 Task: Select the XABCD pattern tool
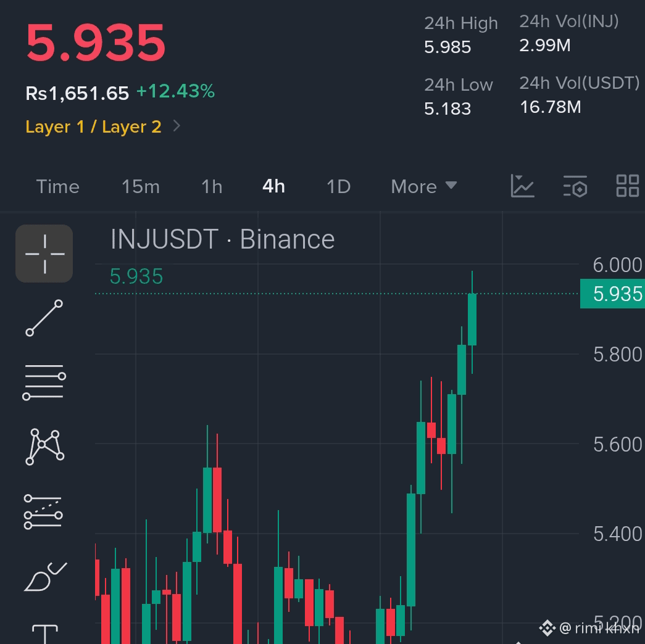click(44, 447)
